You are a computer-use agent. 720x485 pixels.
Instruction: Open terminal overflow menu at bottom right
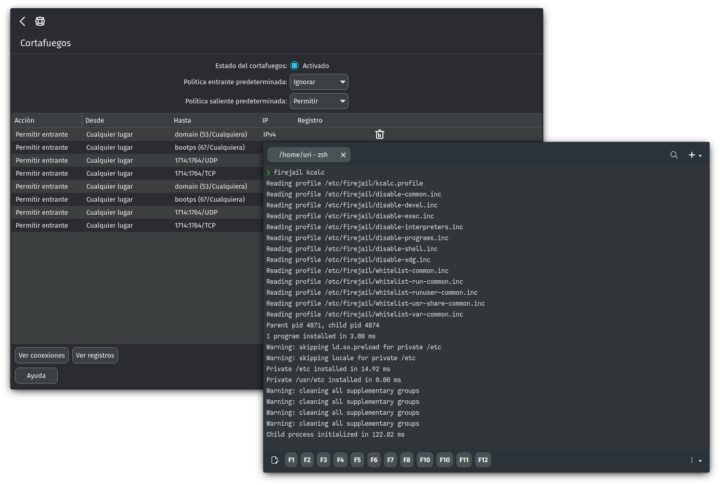pyautogui.click(x=692, y=460)
